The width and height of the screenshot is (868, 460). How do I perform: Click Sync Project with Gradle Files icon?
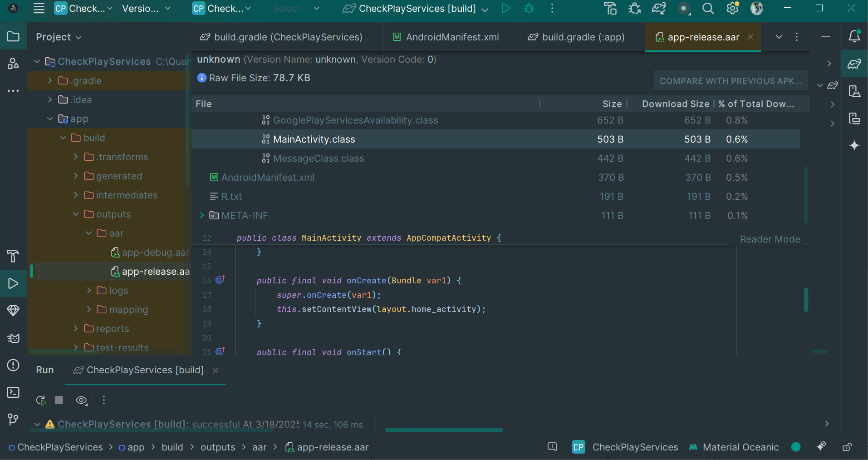(658, 9)
